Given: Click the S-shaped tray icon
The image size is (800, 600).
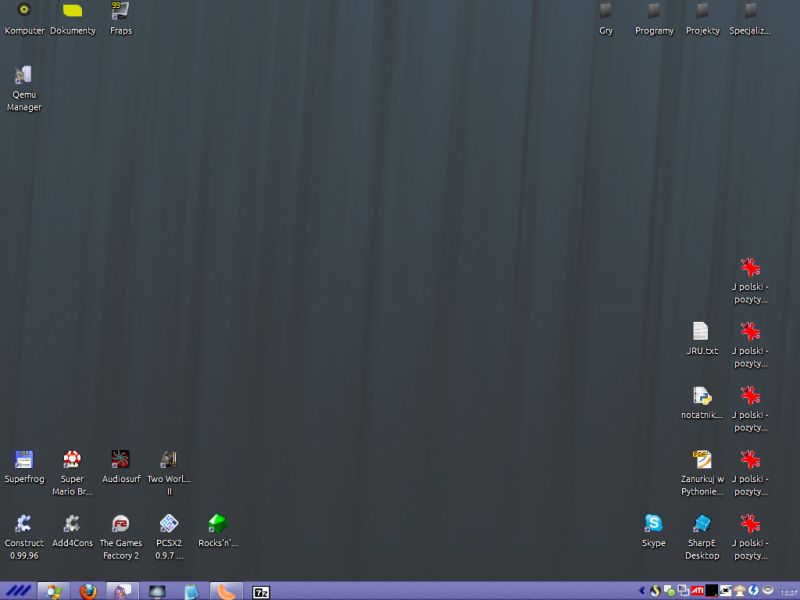Looking at the screenshot, I should (656, 591).
